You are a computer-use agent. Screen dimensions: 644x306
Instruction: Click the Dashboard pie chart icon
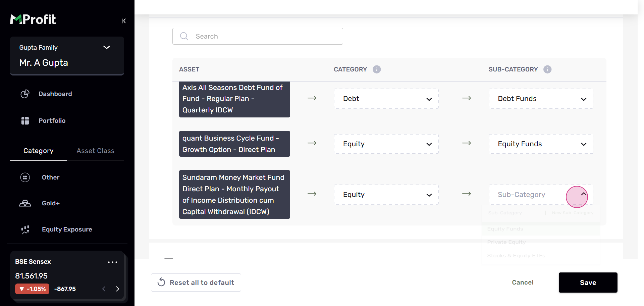click(25, 94)
